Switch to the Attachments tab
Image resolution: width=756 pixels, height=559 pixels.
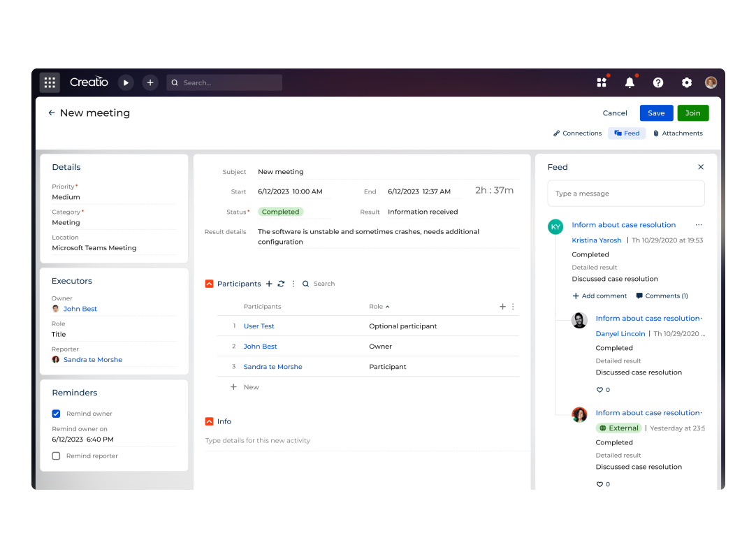[x=678, y=133]
